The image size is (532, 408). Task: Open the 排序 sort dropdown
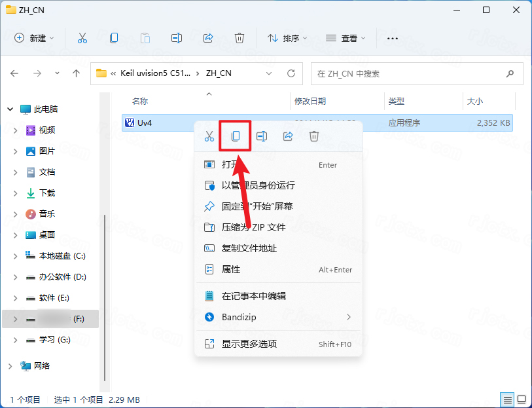coord(287,38)
